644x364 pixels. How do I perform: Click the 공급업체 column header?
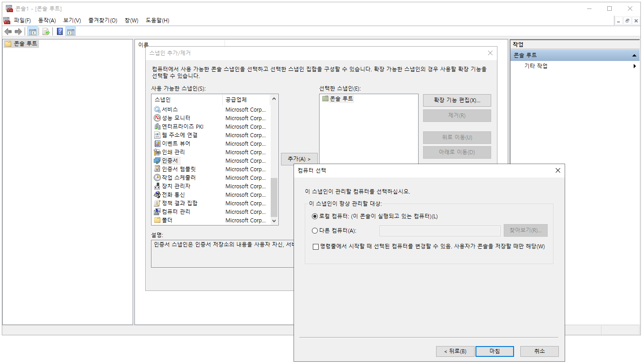(x=246, y=100)
